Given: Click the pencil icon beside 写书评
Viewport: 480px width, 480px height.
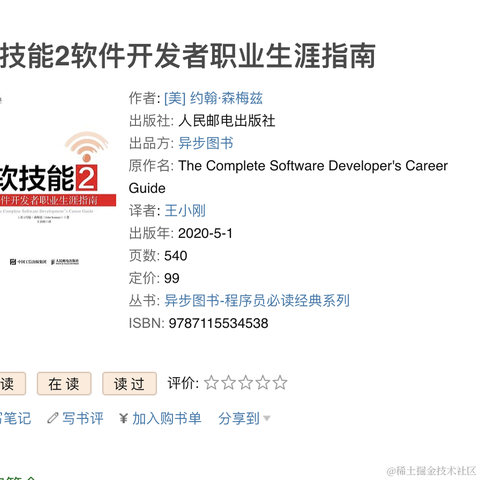Looking at the screenshot, I should (53, 418).
